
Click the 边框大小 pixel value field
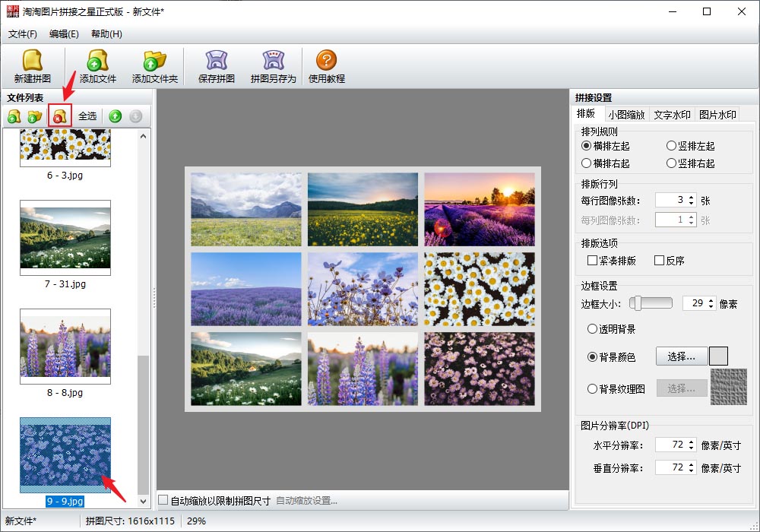point(694,303)
